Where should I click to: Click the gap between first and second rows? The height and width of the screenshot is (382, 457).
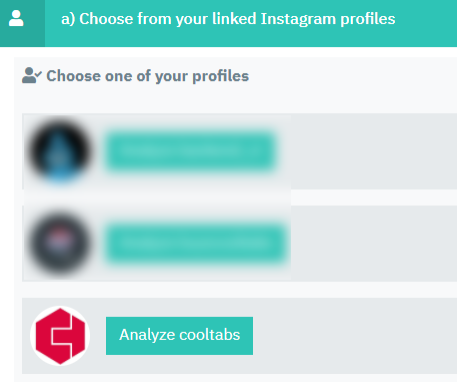tap(239, 197)
